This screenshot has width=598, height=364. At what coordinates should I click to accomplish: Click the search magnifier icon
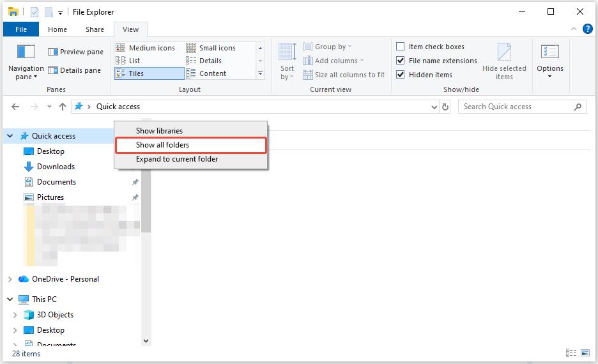coord(578,107)
